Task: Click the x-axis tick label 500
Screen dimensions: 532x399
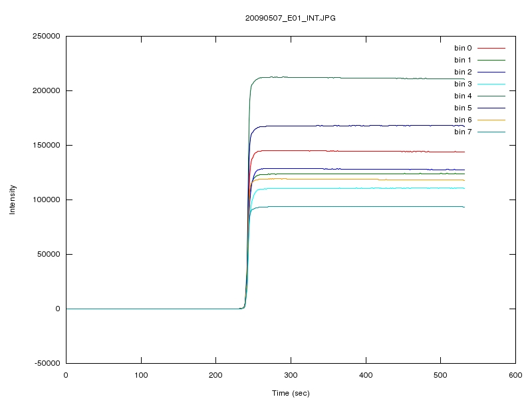Action: [440, 375]
